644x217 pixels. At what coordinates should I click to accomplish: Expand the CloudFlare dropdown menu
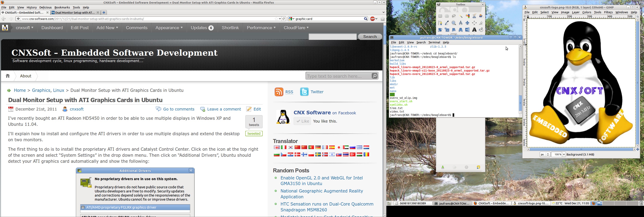(296, 28)
